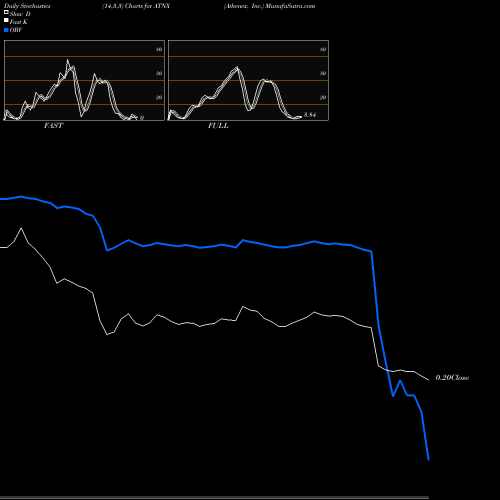Click the blue OBV legend swatch

point(6,30)
